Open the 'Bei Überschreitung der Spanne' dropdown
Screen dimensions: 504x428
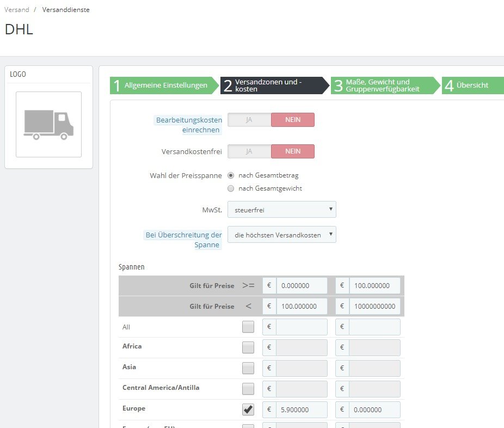coord(282,235)
